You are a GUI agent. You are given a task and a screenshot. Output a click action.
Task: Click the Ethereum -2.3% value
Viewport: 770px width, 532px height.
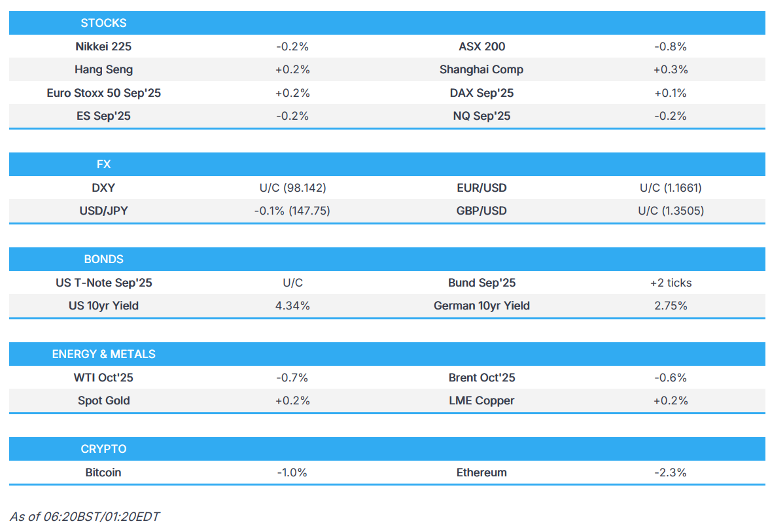(x=670, y=472)
